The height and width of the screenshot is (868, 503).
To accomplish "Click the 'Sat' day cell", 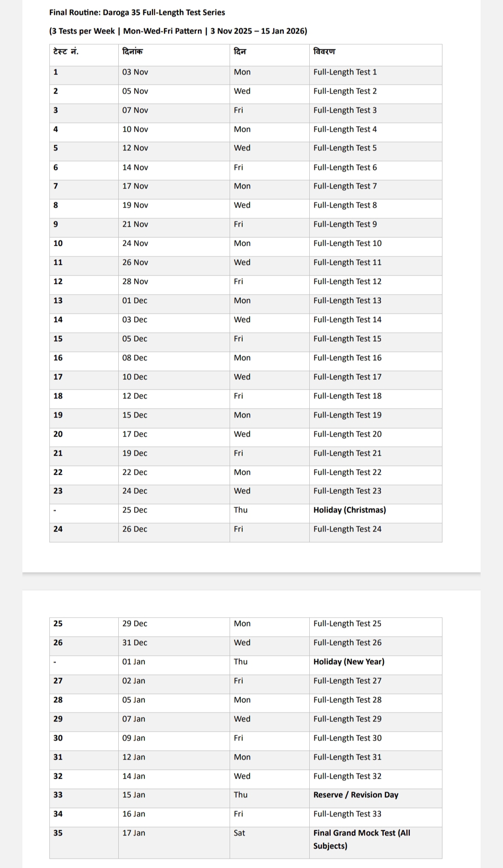I will point(239,833).
